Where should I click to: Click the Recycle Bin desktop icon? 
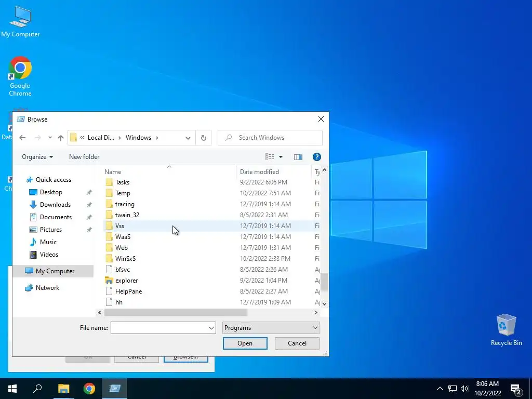coord(506,330)
